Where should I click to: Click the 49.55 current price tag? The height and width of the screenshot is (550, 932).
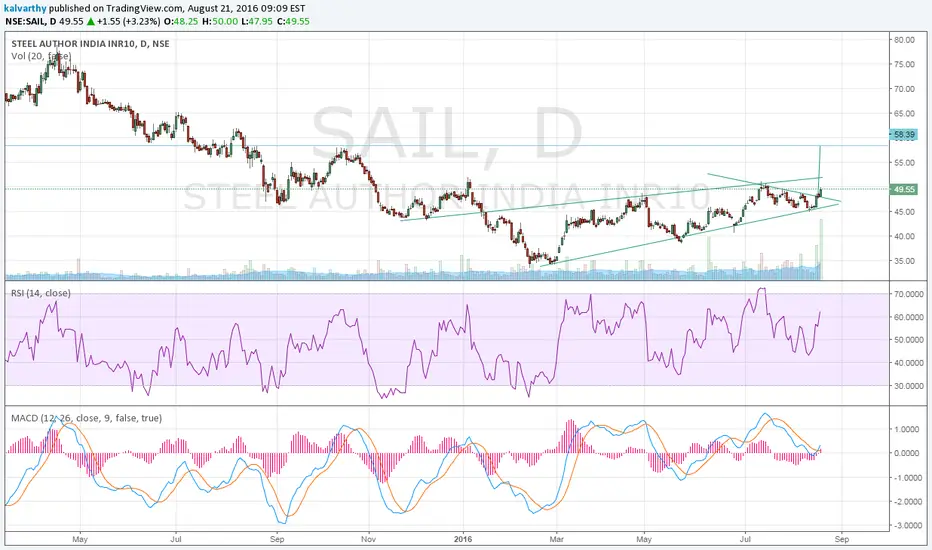[x=904, y=190]
